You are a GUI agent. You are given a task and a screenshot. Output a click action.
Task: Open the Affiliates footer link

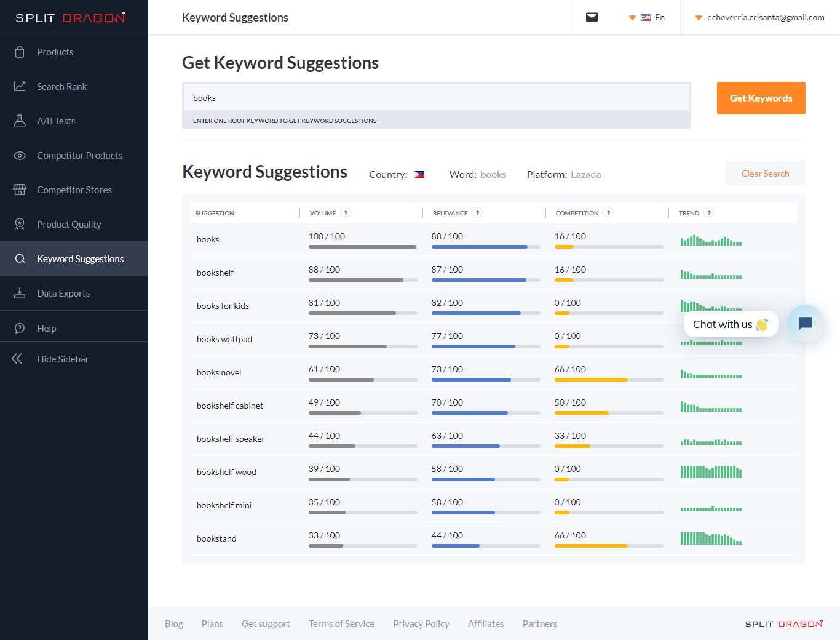click(x=486, y=623)
